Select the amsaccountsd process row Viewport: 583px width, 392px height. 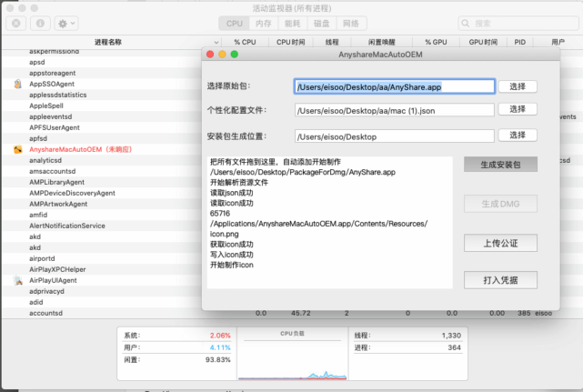pyautogui.click(x=102, y=171)
